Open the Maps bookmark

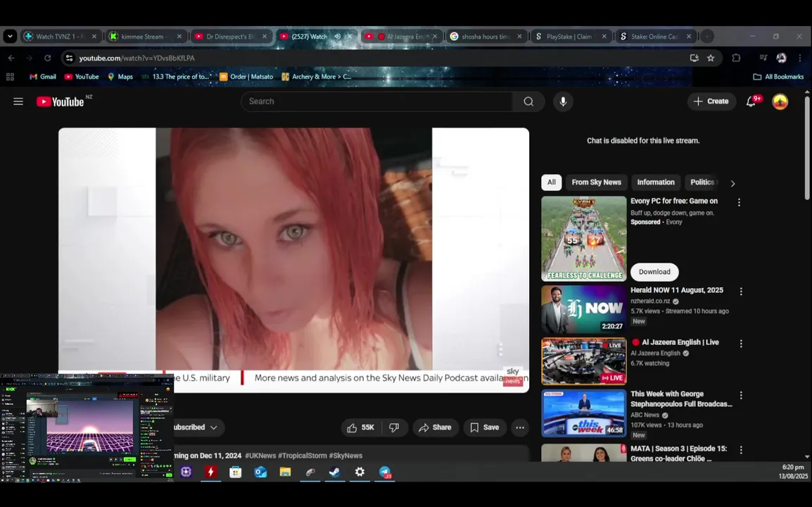(x=120, y=77)
